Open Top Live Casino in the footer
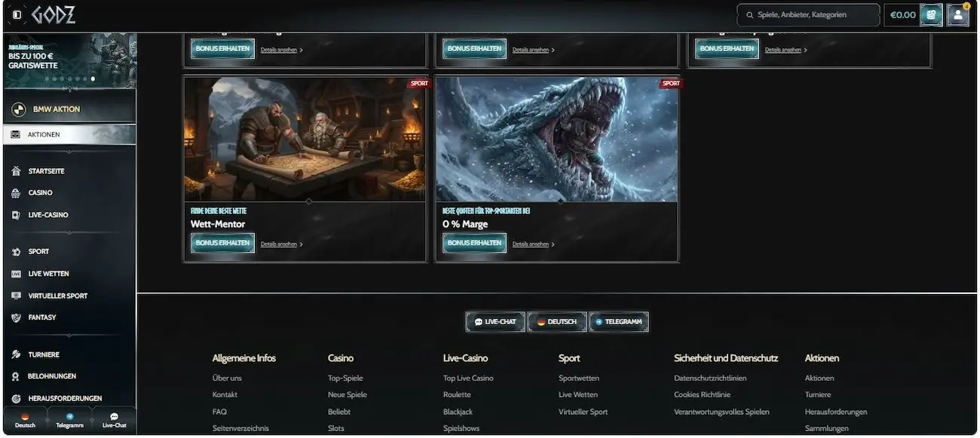Image resolution: width=980 pixels, height=438 pixels. [x=468, y=378]
